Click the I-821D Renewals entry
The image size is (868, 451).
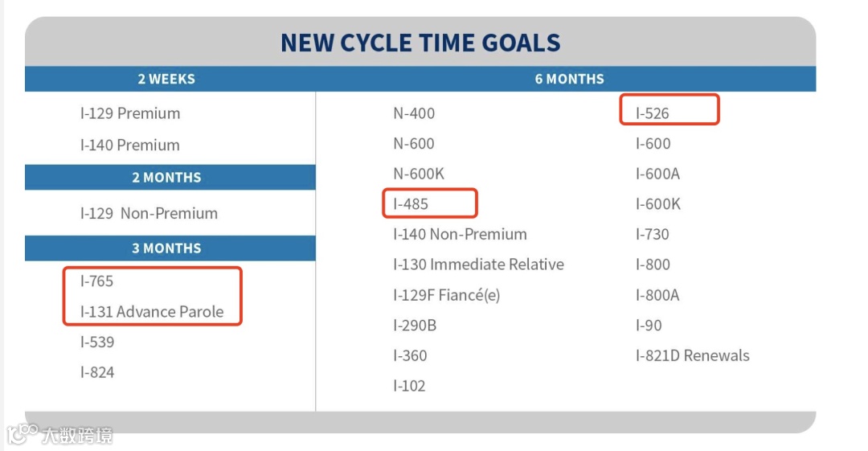693,355
